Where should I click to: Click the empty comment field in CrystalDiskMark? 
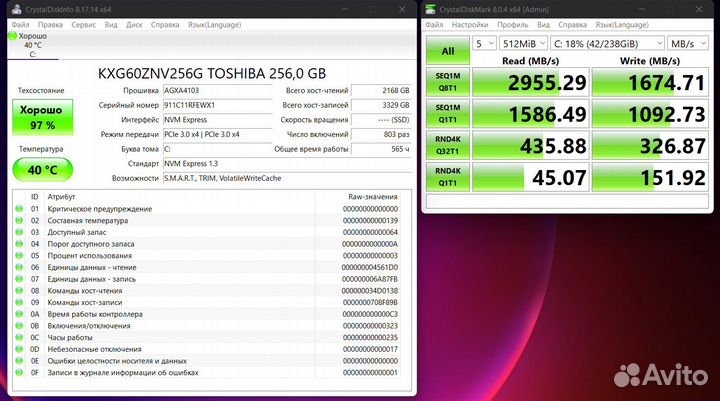(567, 201)
